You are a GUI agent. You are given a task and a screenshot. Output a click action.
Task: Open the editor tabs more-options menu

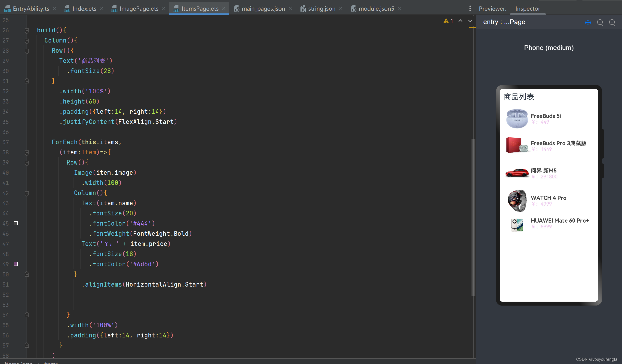pos(470,9)
